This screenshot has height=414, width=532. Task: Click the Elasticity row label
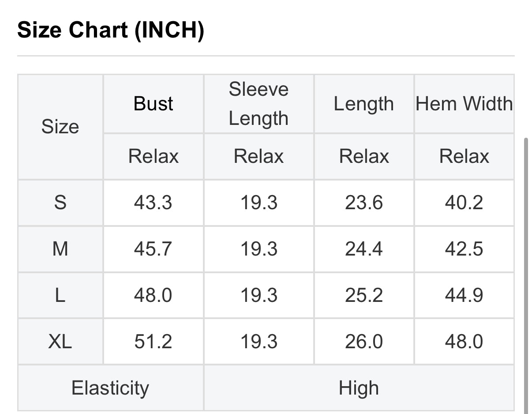pos(110,388)
